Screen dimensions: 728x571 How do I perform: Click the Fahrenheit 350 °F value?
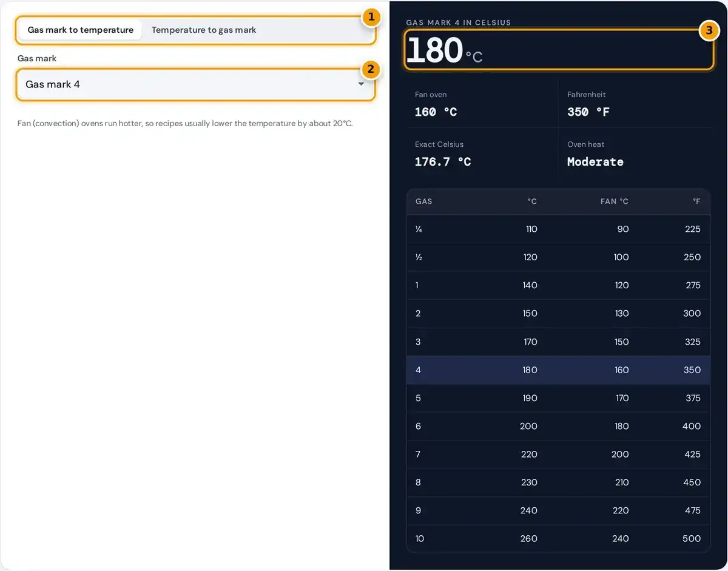tap(588, 112)
